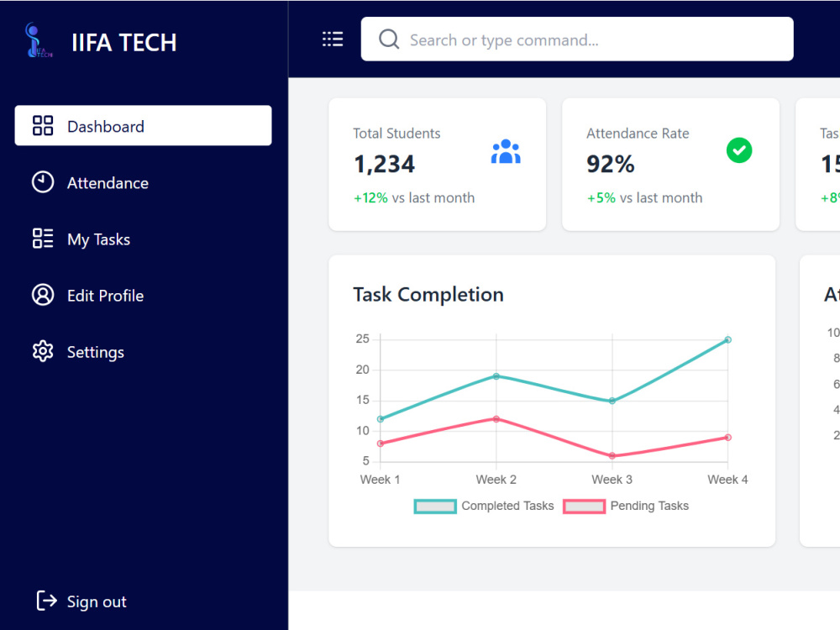Click the 20 y-axis value of Task Completion
840x630 pixels.
[363, 370]
